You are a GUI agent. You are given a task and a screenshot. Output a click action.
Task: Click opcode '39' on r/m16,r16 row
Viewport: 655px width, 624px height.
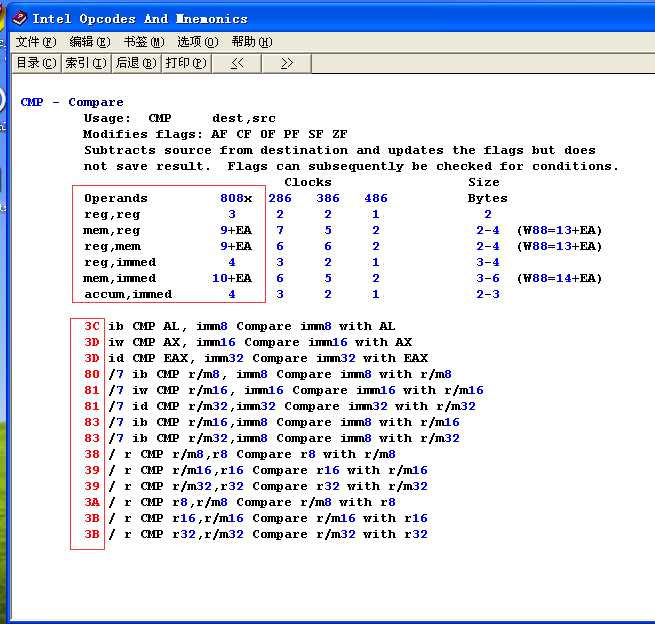[92, 470]
